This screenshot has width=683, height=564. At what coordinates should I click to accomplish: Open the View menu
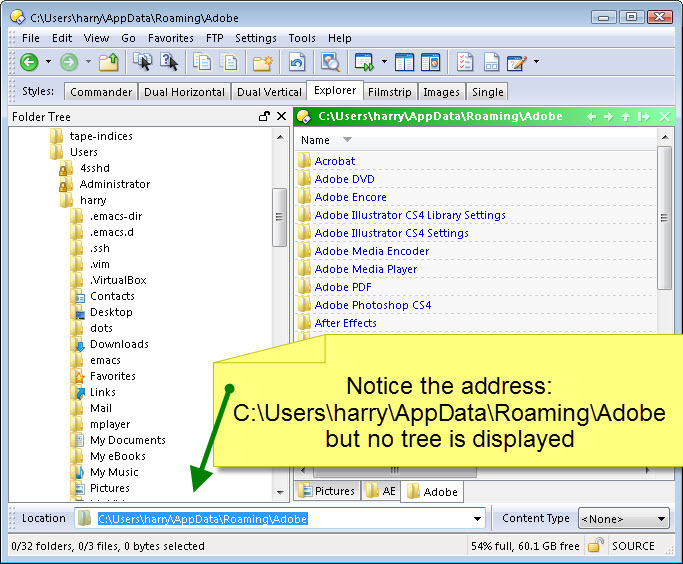[x=96, y=38]
